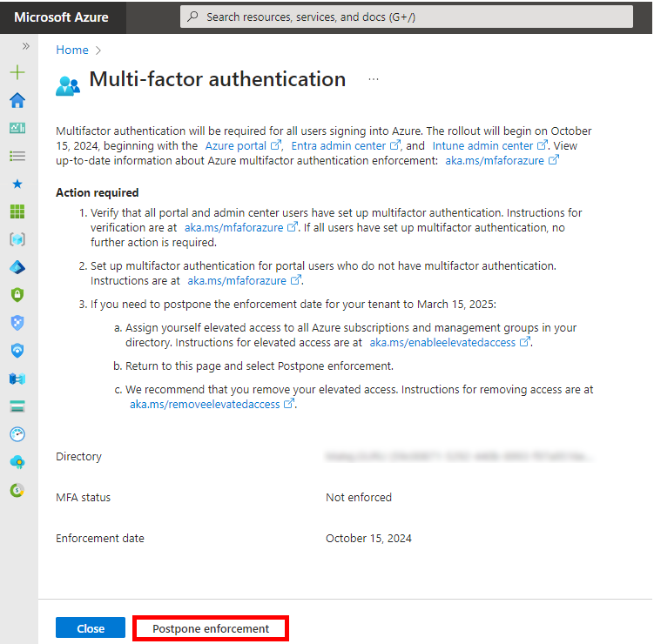The image size is (654, 644).
Task: Open the Cost Management dollar circle icon
Action: 17,490
